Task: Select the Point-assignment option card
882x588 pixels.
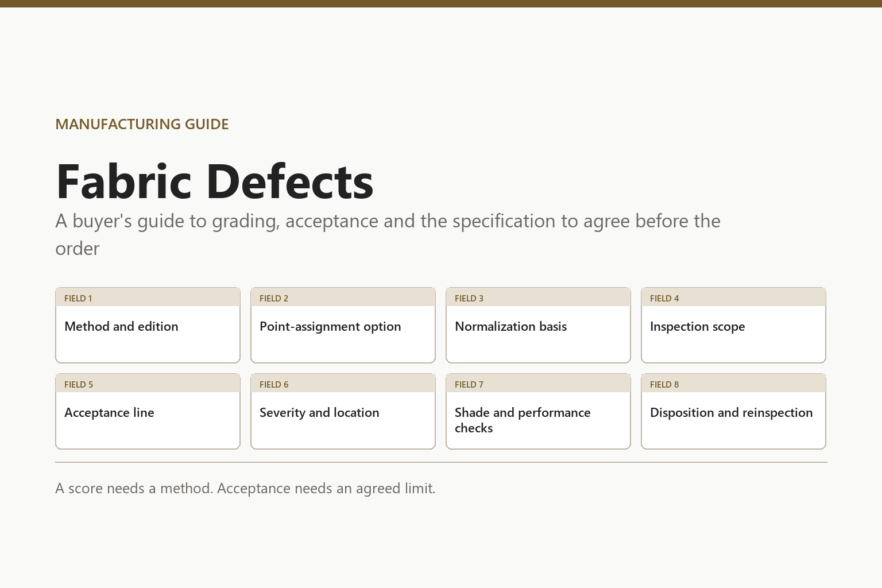Action: click(x=343, y=325)
